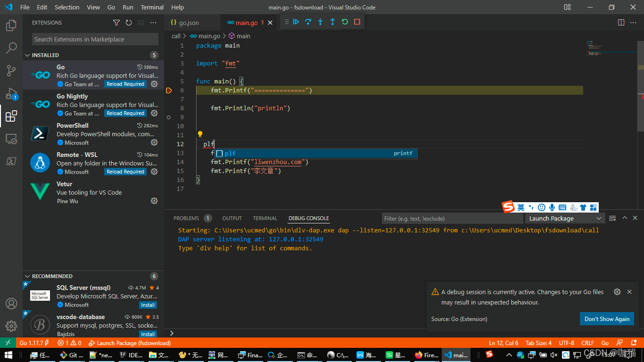Switch to the OUTPUT panel tab
Image resolution: width=644 pixels, height=362 pixels.
click(x=232, y=218)
